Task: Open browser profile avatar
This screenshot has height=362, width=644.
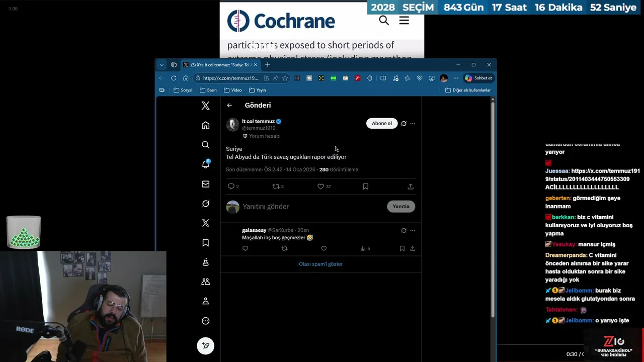Action: pyautogui.click(x=444, y=78)
